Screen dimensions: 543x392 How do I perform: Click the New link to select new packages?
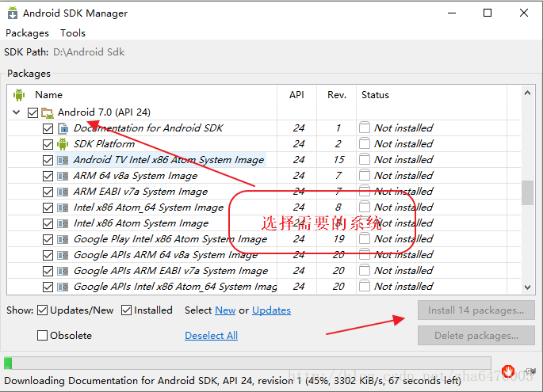click(x=225, y=310)
